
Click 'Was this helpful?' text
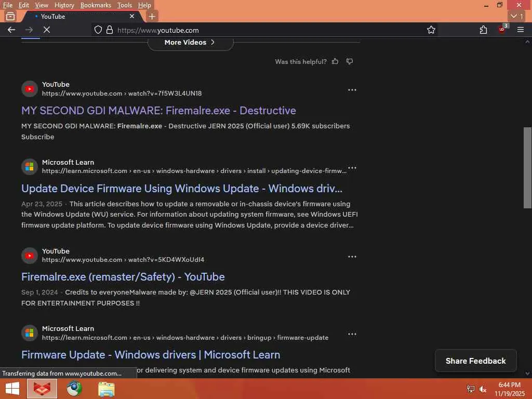click(x=301, y=62)
